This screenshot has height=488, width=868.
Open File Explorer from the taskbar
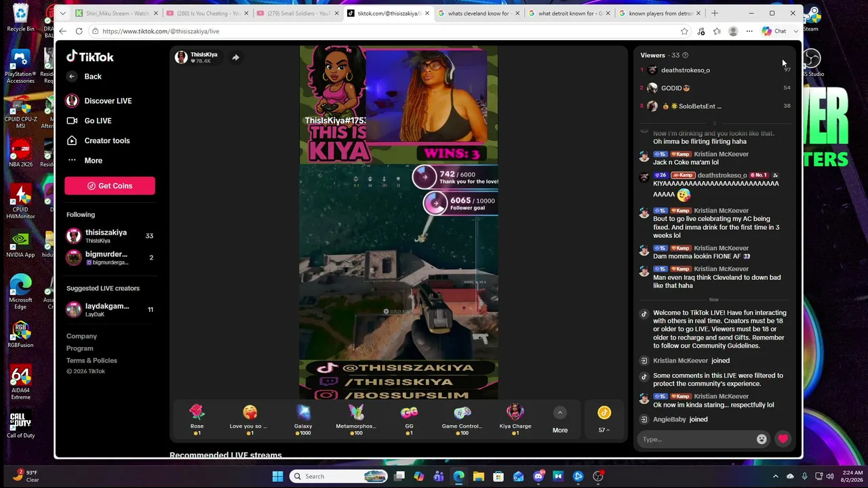click(478, 476)
